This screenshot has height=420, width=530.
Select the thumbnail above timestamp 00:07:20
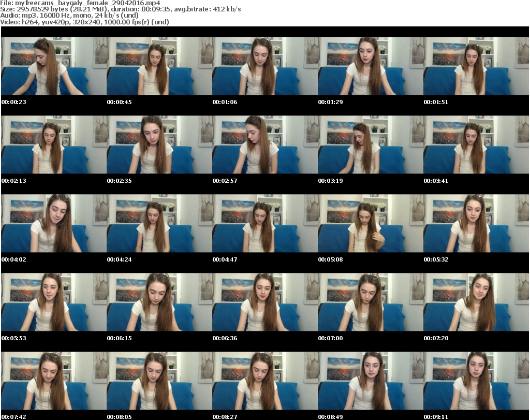click(x=476, y=302)
